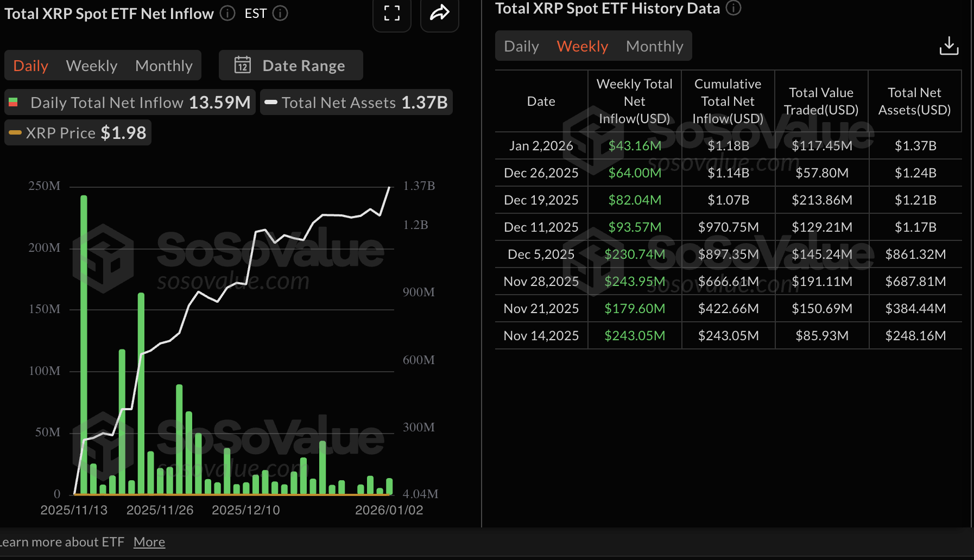Select the Daily tab on the chart

(30, 65)
